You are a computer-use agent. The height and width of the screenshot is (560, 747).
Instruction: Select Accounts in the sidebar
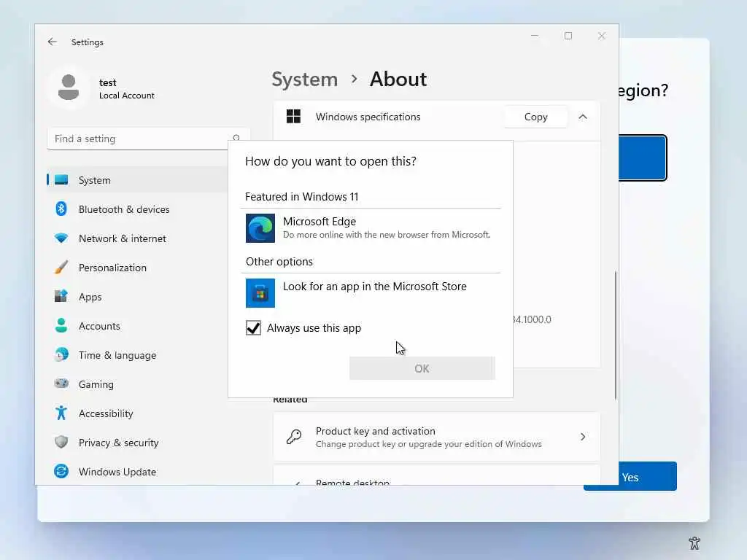137,326
